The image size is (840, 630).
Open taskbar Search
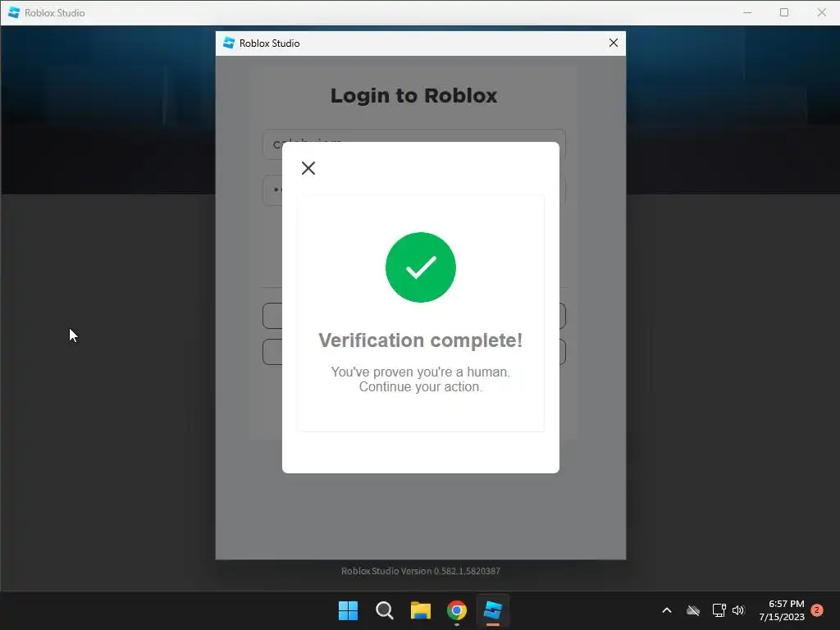(384, 610)
